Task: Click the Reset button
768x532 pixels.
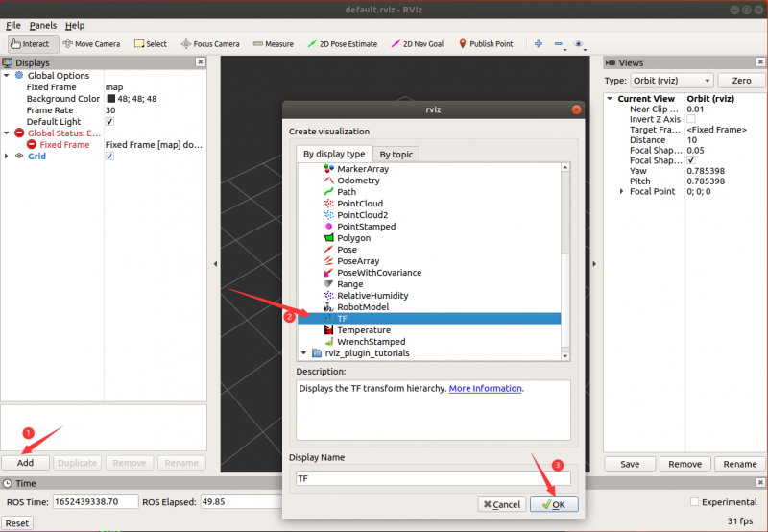Action: pyautogui.click(x=17, y=523)
